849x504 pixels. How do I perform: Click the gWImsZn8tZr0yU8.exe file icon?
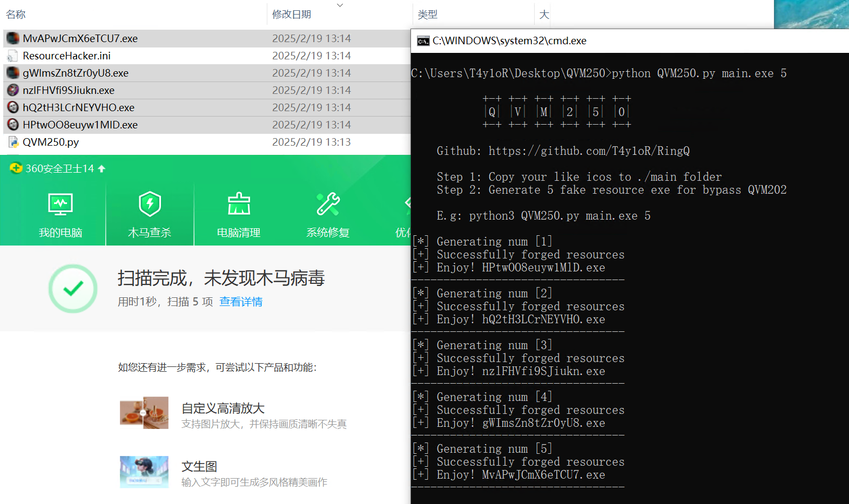(13, 73)
